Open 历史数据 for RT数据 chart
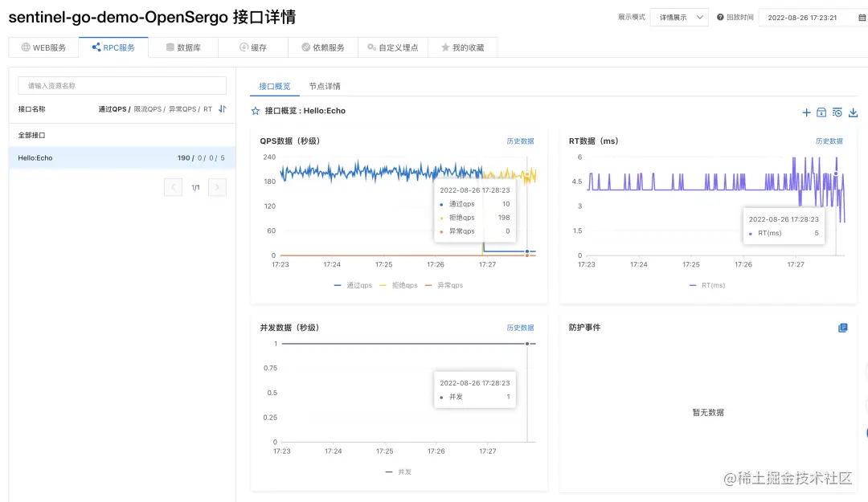The height and width of the screenshot is (502, 868). 829,141
